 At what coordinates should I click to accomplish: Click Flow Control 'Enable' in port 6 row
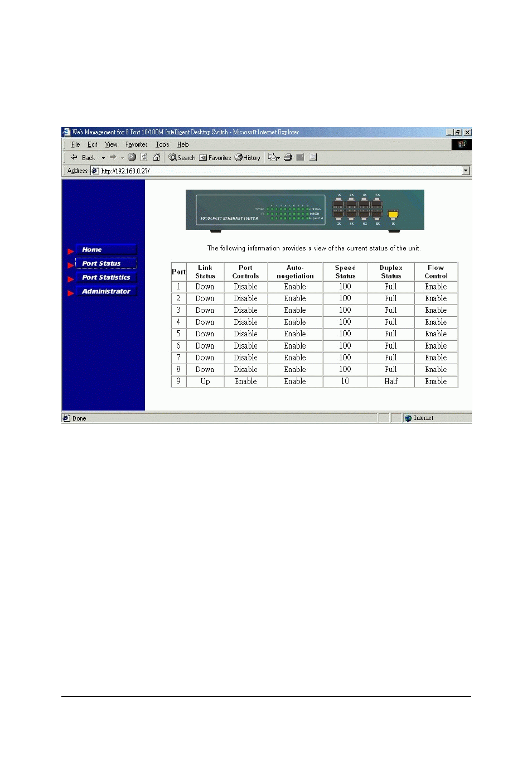(x=436, y=346)
